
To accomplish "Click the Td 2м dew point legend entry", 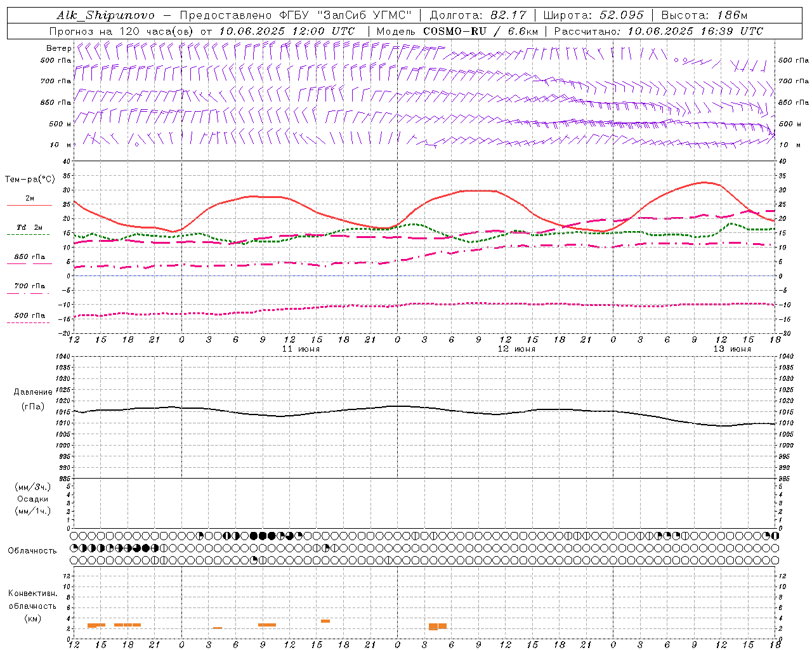I will [29, 230].
